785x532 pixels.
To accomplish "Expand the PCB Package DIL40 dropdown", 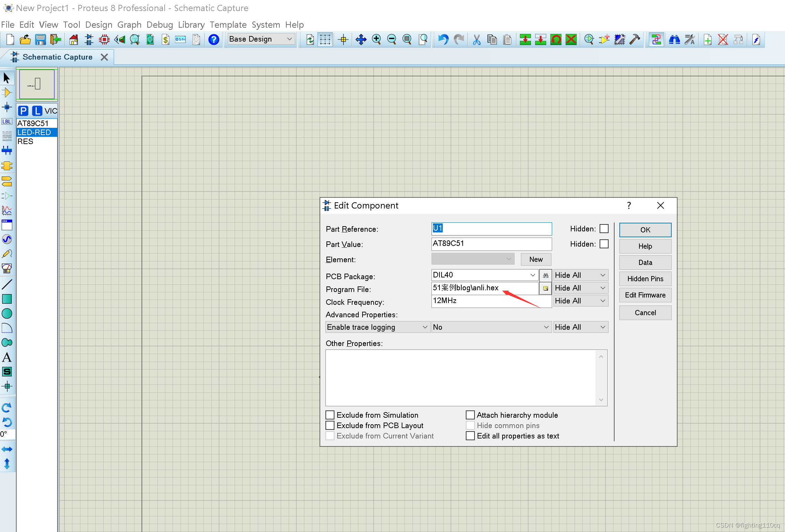I will [x=533, y=275].
